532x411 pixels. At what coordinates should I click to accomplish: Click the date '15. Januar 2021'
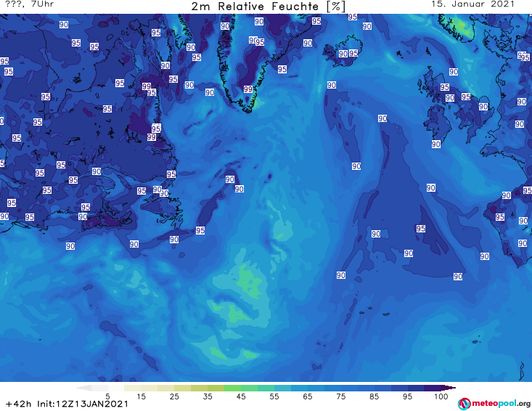coord(473,4)
